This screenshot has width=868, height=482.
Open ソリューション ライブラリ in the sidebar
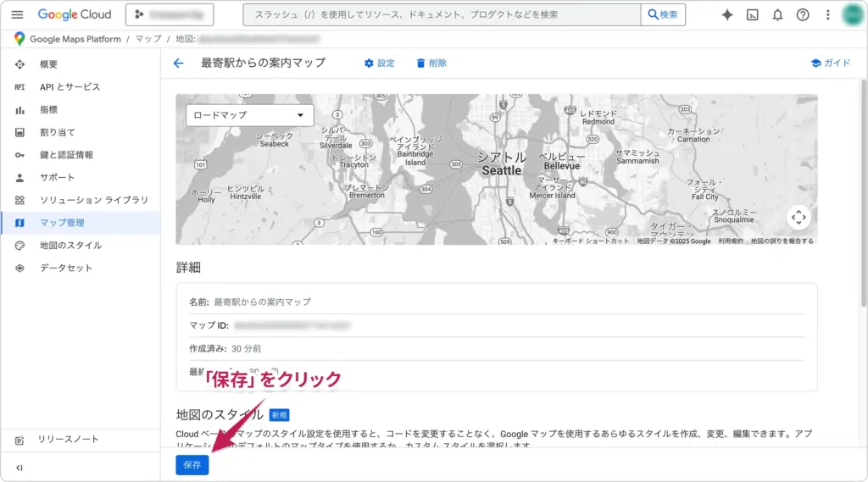point(81,200)
